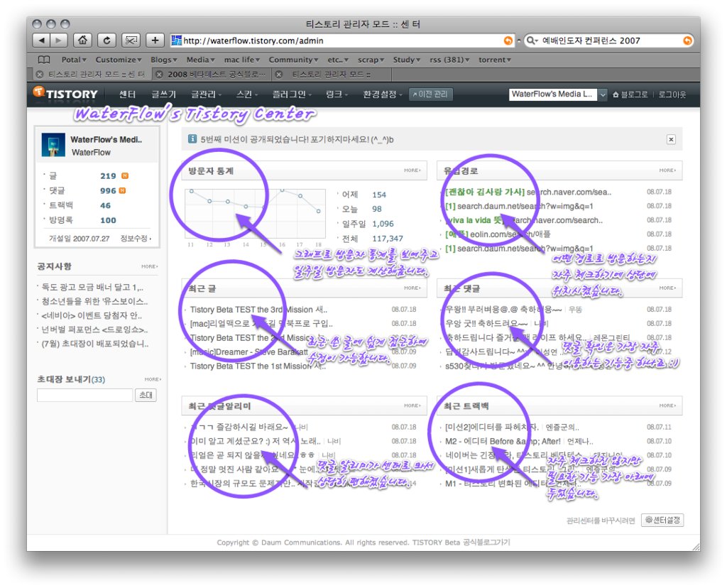The width and height of the screenshot is (727, 588).
Task: Click the 로그아웃 link
Action: 672,94
